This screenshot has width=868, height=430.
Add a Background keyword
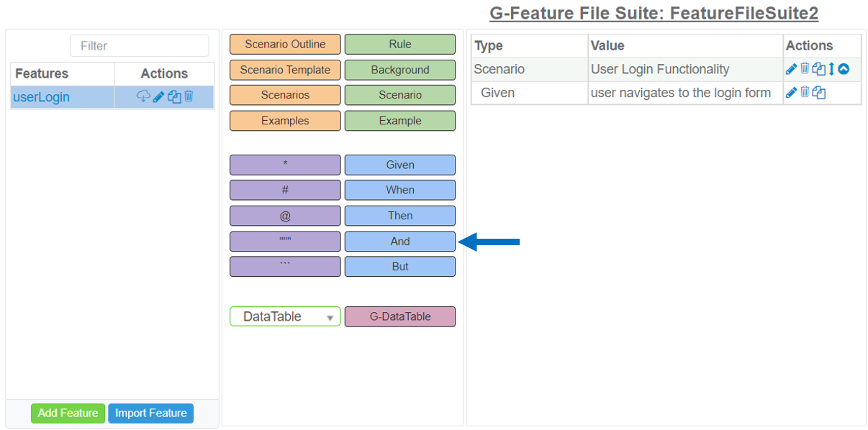[400, 70]
